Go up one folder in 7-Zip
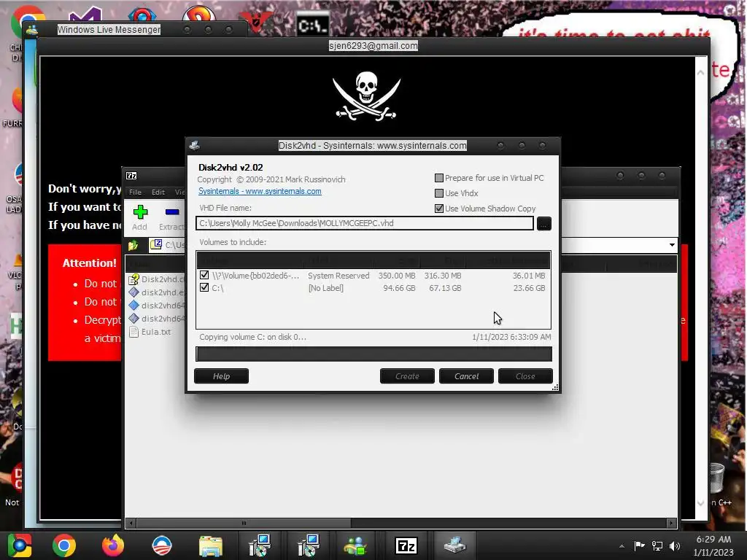747x560 pixels. point(133,245)
